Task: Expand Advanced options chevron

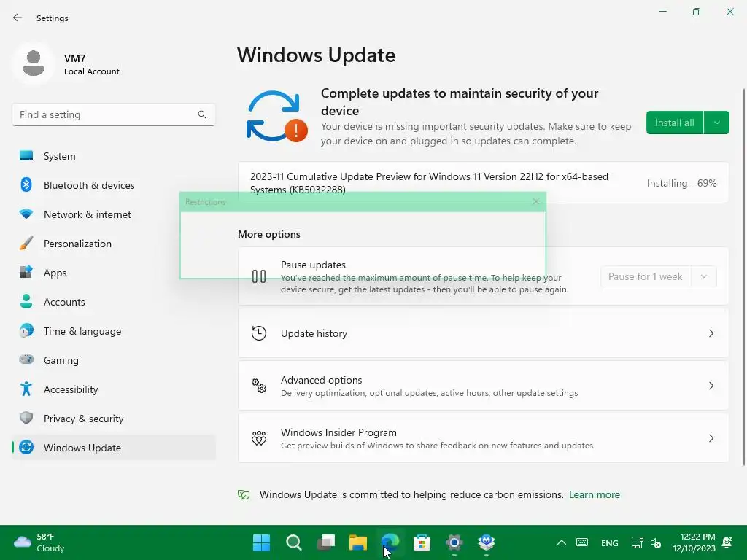Action: point(711,386)
